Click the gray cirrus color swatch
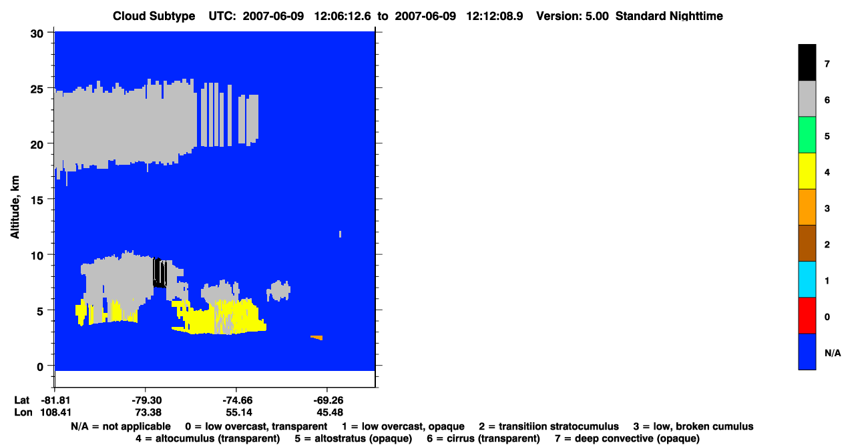 pyautogui.click(x=807, y=99)
